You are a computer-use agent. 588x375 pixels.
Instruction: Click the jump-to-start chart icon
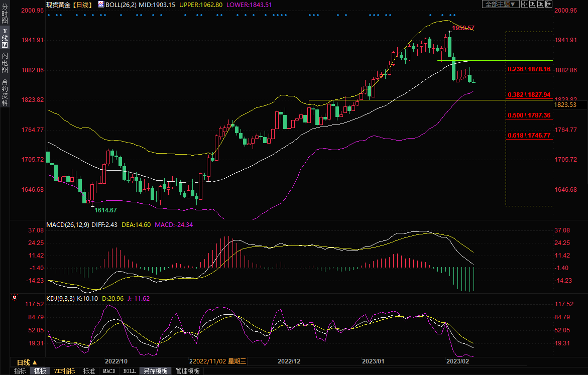[x=533, y=4]
